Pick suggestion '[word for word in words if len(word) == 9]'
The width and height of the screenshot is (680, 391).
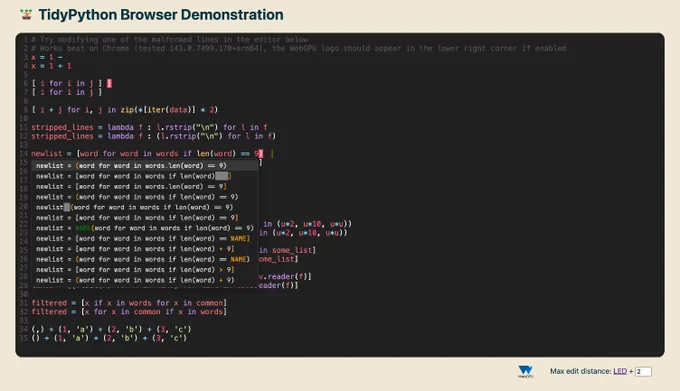click(x=145, y=218)
